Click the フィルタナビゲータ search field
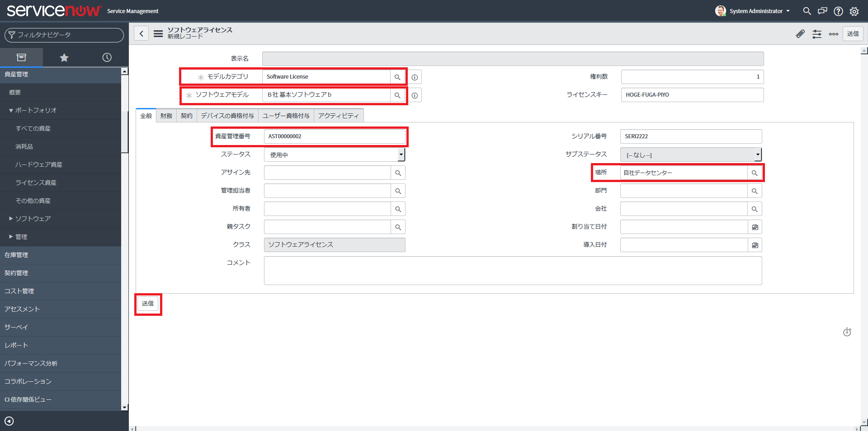 [x=64, y=35]
